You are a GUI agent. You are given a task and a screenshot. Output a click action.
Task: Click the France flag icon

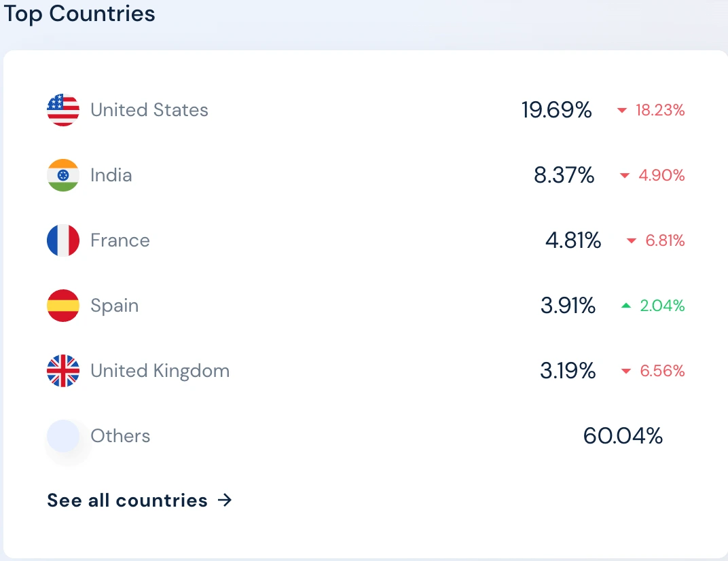click(63, 240)
